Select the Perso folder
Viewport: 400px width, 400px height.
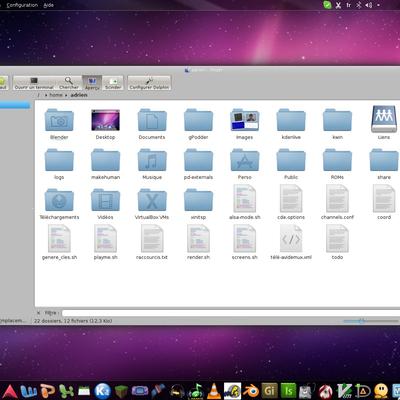tap(244, 164)
